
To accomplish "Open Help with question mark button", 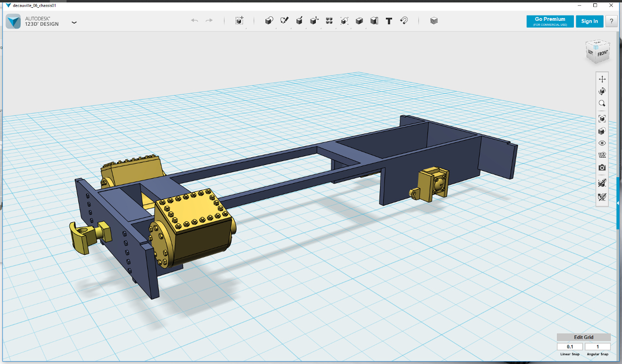I will (x=611, y=21).
